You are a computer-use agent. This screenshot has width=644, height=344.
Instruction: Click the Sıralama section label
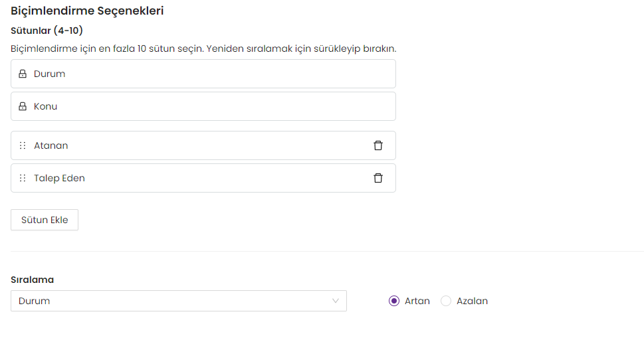32,280
